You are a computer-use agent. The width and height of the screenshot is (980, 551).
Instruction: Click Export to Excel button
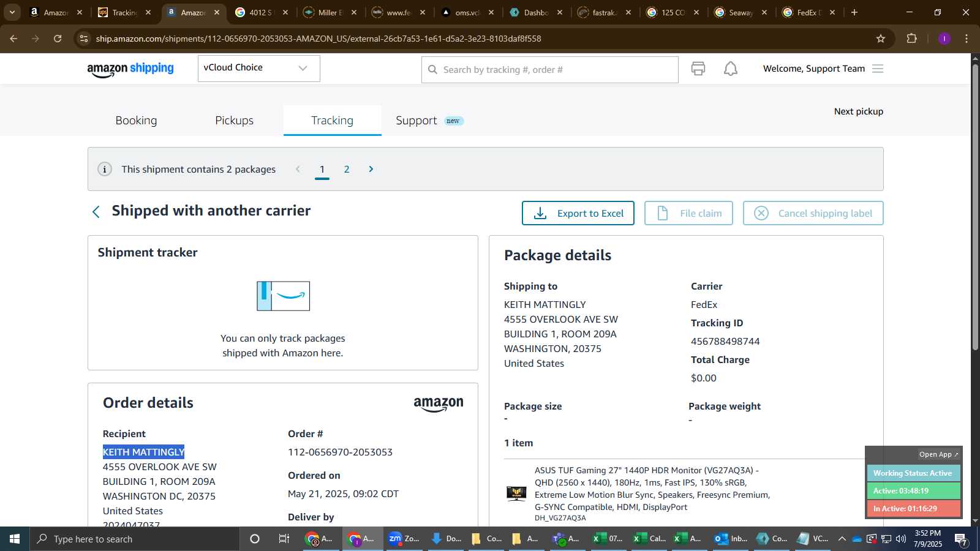(x=578, y=213)
